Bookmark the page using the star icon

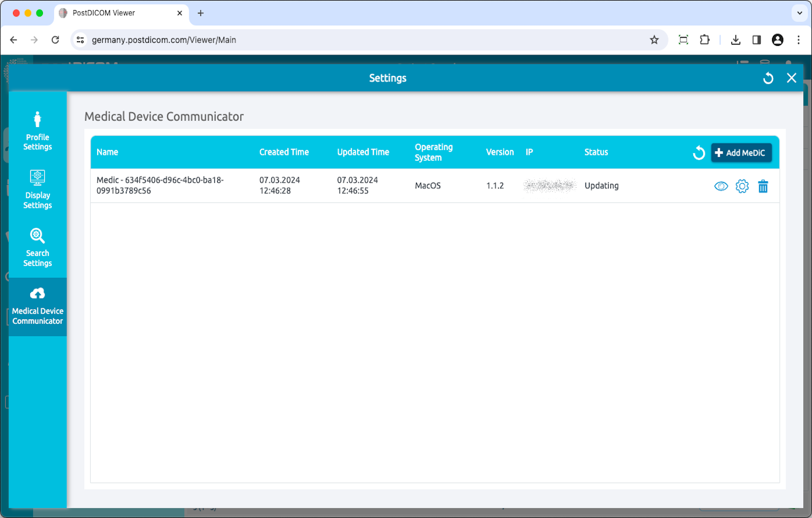pos(654,39)
